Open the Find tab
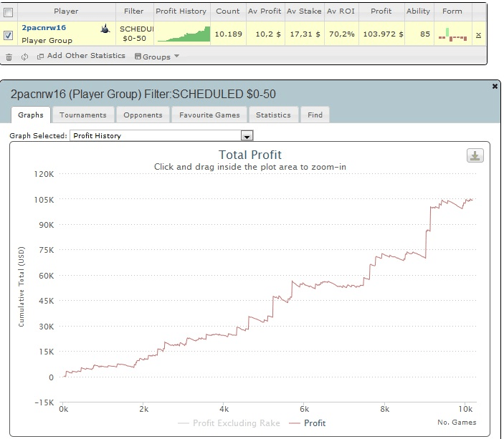 coord(315,115)
